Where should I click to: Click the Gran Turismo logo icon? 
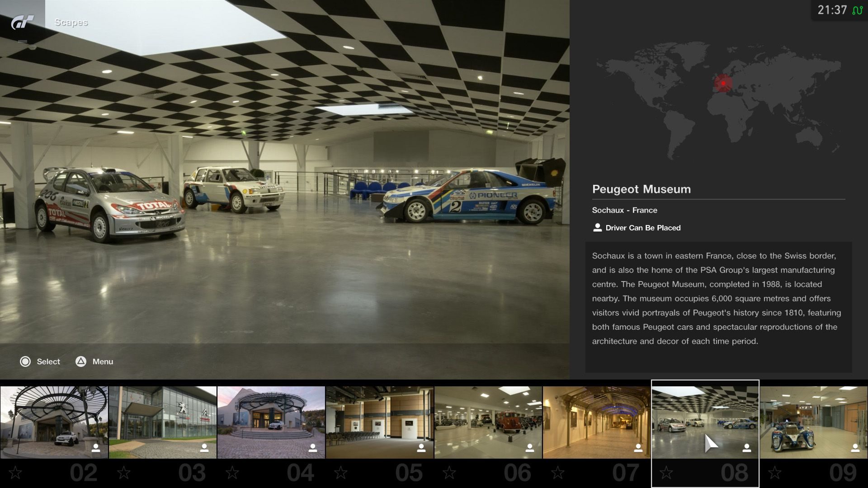(x=22, y=22)
